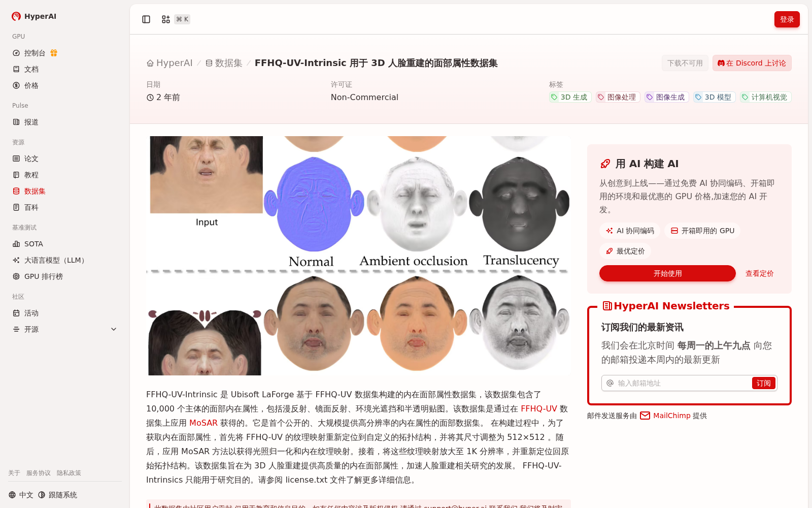Click the 2 年前 date text
The image size is (812, 508).
click(x=168, y=97)
